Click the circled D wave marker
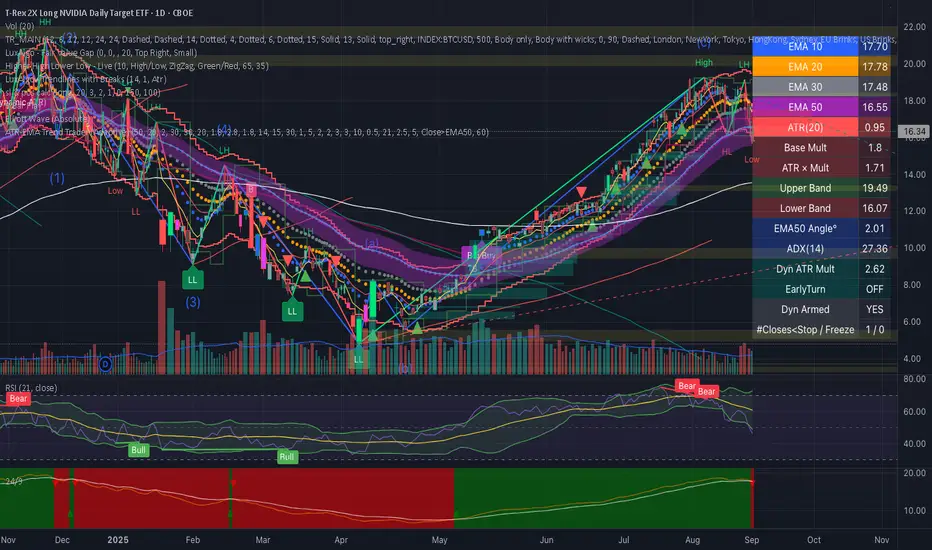 (105, 364)
